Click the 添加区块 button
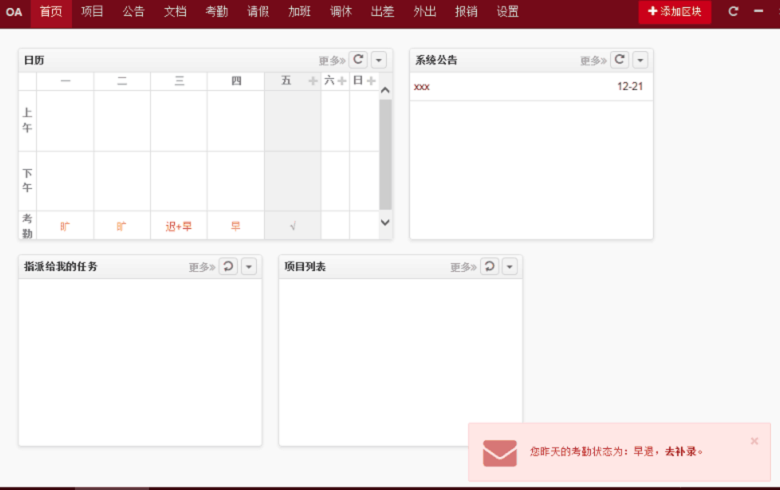 coord(675,12)
